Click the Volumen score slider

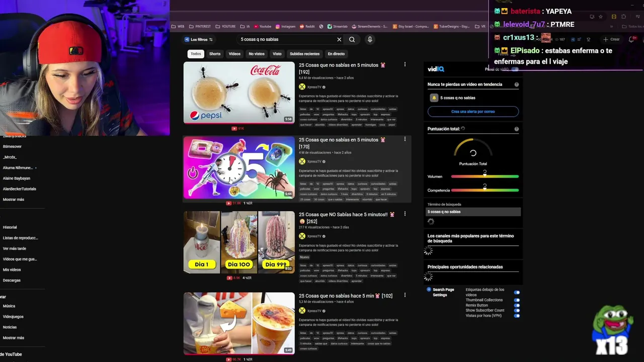click(485, 176)
